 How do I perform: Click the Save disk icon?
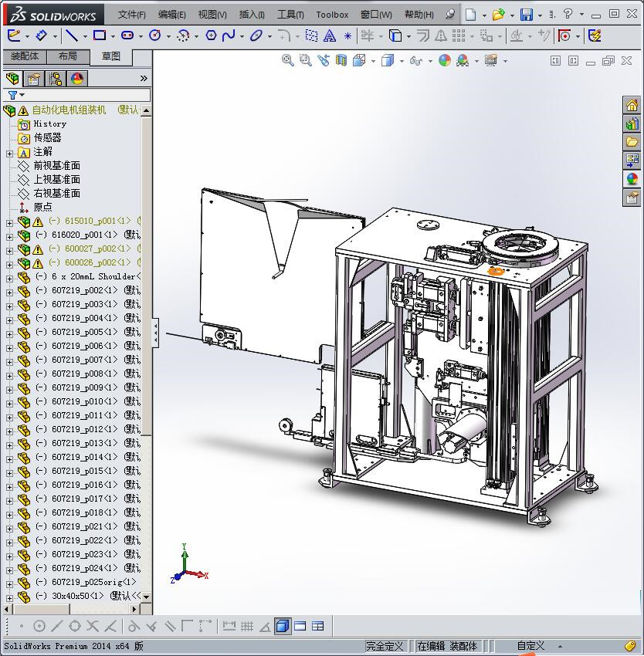point(526,15)
